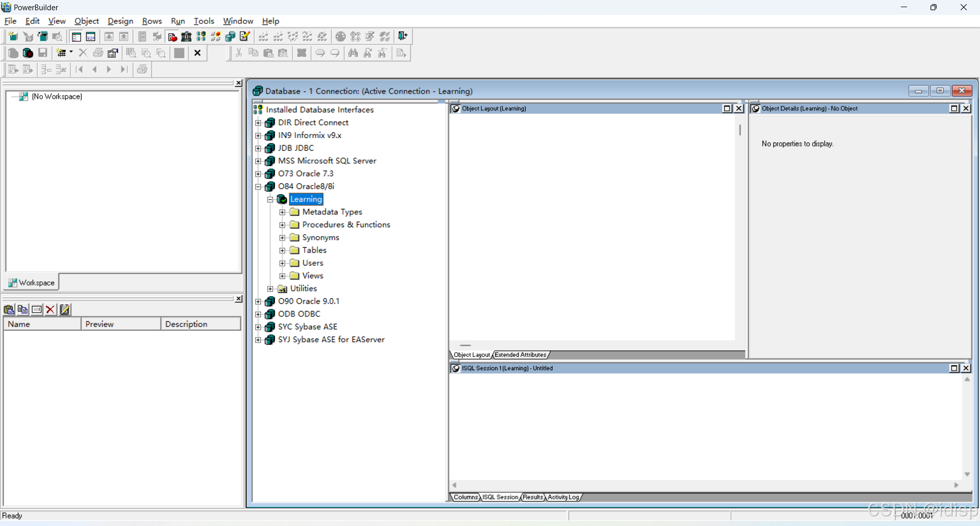Click the Inherit toolbar icon

click(x=28, y=36)
